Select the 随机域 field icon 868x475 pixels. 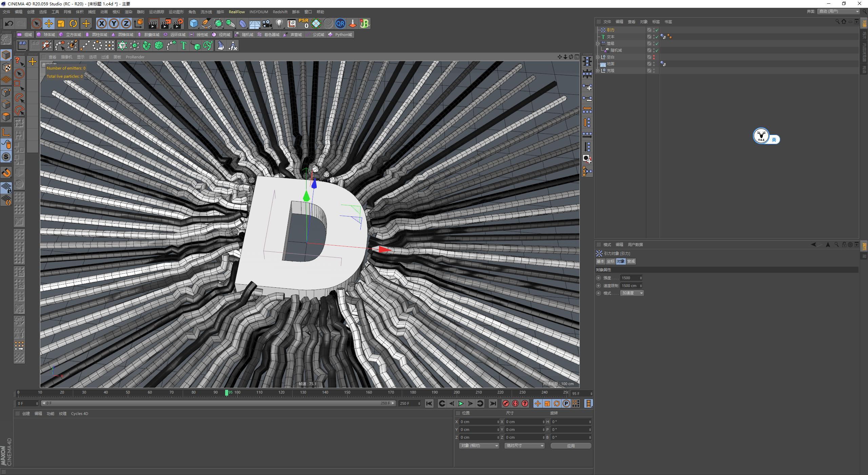tap(245, 34)
